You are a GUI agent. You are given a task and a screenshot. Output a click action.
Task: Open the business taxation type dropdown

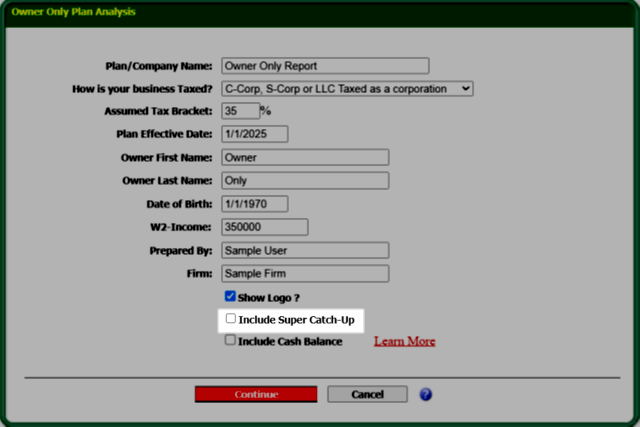(x=346, y=89)
